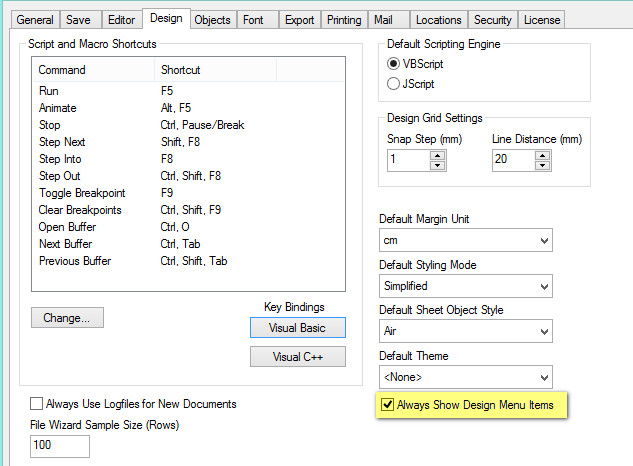The width and height of the screenshot is (633, 466).
Task: Choose Visual C++ key bindings
Action: tap(298, 357)
